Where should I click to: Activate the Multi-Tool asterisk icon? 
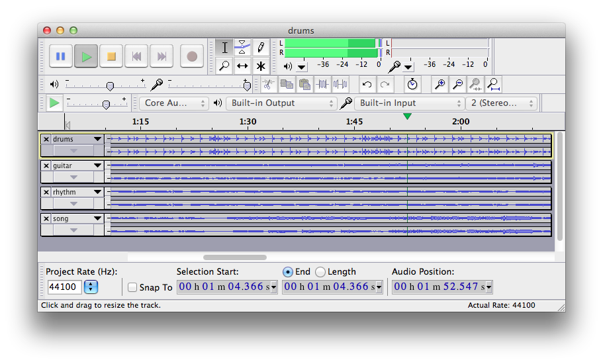(261, 66)
